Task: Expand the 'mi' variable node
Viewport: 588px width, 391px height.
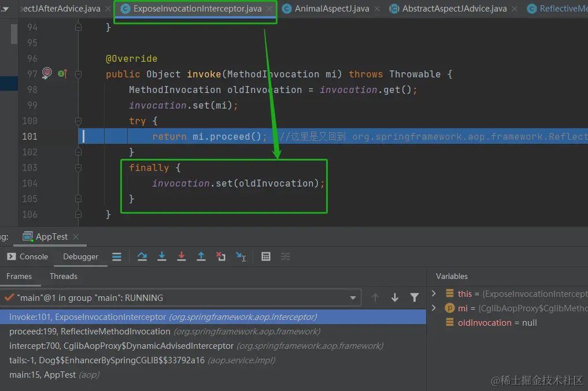Action: pyautogui.click(x=434, y=308)
